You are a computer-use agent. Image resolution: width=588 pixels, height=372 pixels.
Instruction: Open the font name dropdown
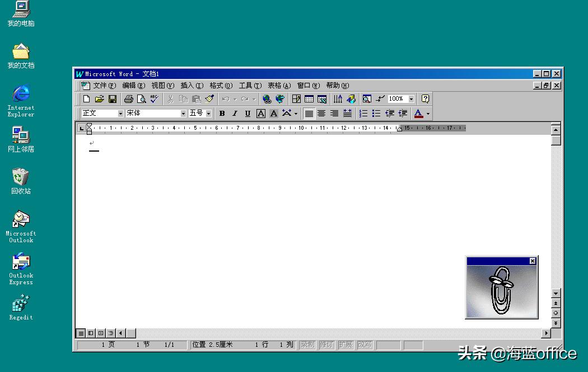pos(184,113)
